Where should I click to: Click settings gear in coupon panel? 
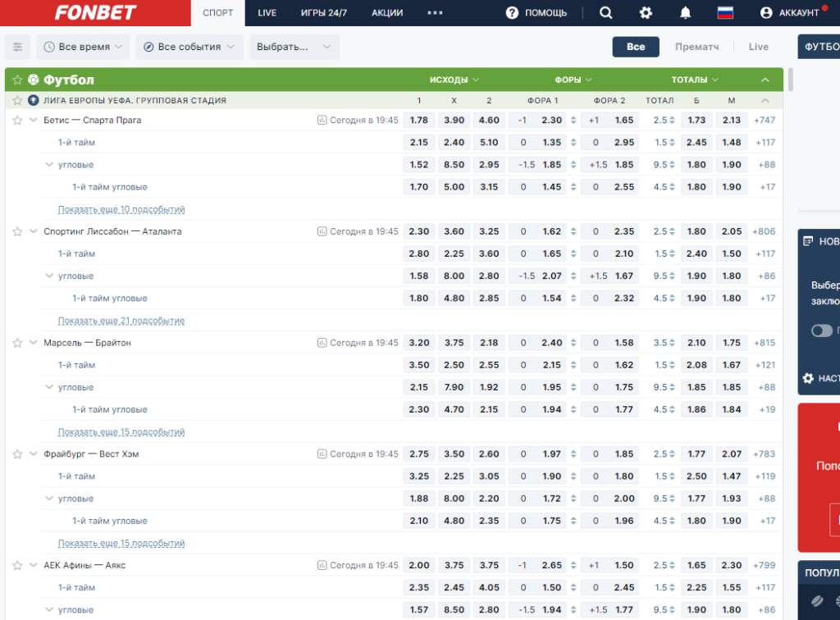808,378
